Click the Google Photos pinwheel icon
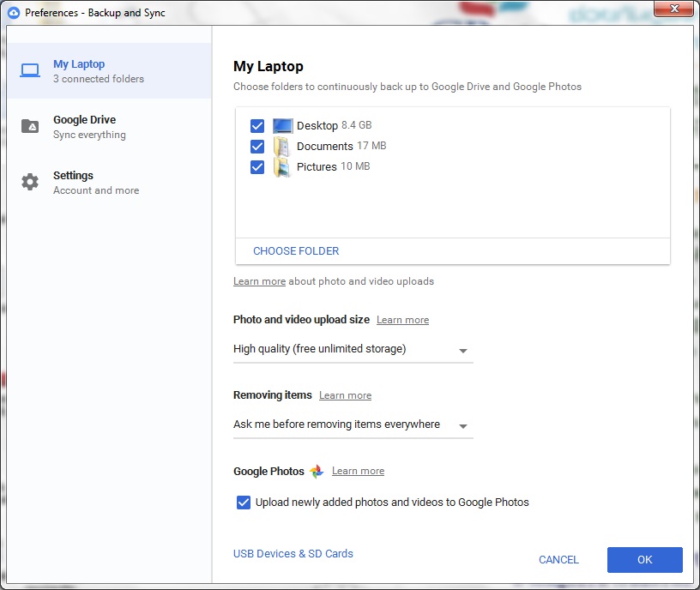Image resolution: width=700 pixels, height=590 pixels. coord(317,471)
